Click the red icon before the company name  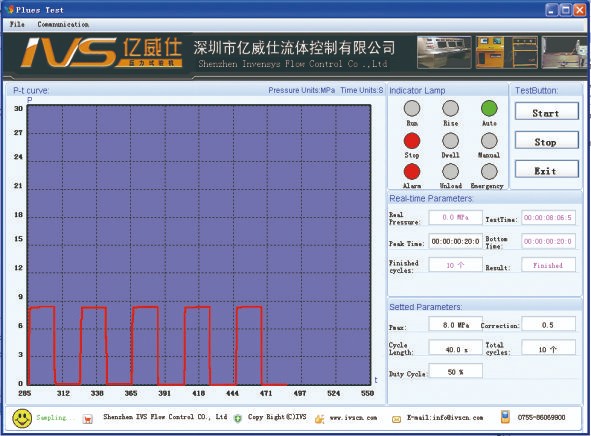coord(88,419)
